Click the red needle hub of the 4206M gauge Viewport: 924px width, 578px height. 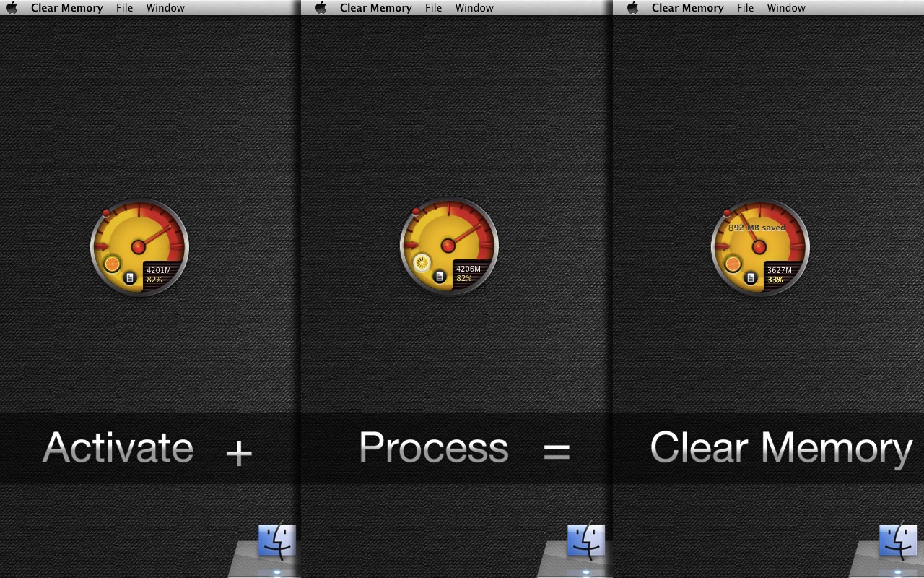click(448, 246)
